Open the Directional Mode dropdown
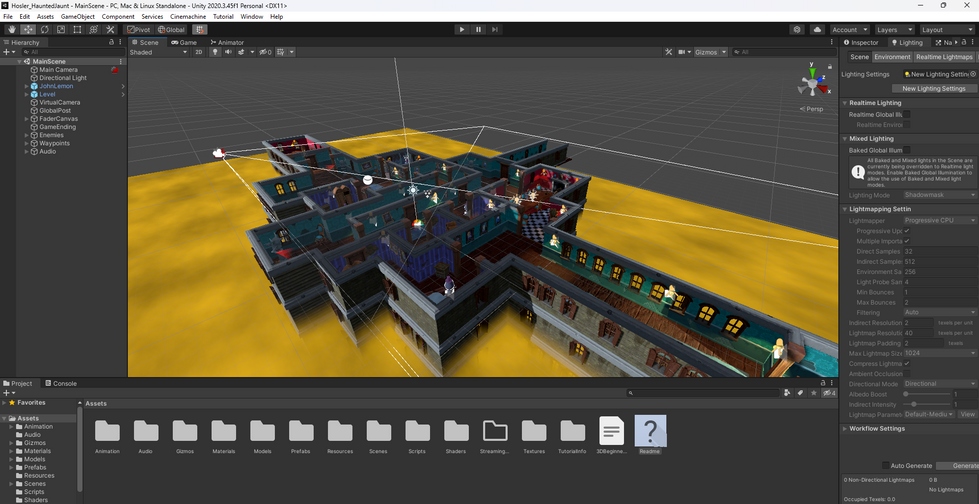This screenshot has height=504, width=979. point(940,383)
